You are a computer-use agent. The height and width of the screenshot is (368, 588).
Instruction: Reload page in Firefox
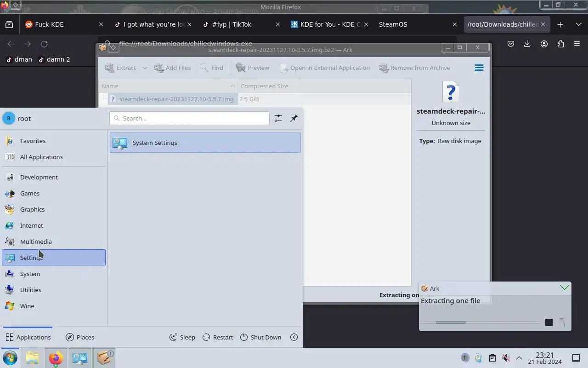tap(44, 44)
